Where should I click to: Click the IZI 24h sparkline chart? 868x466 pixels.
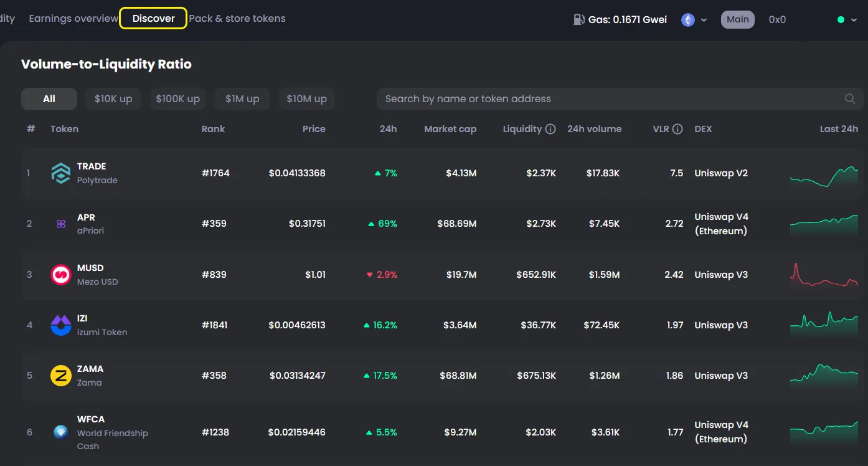(824, 325)
